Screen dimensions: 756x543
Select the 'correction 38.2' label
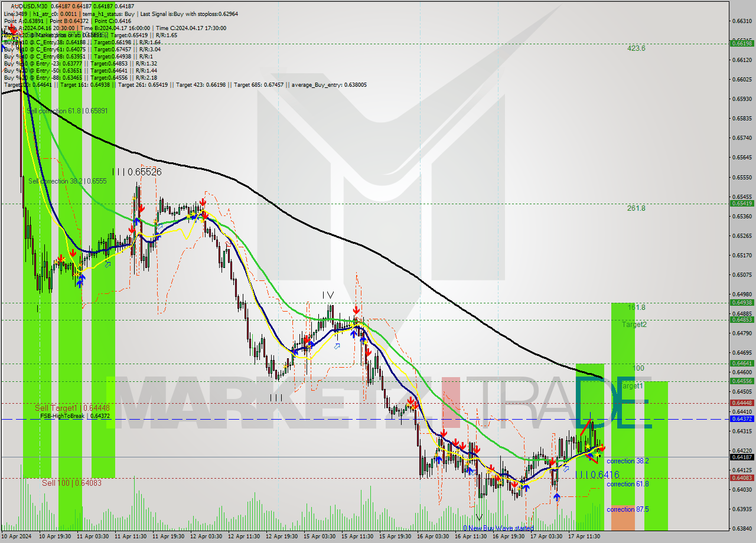[x=628, y=461]
